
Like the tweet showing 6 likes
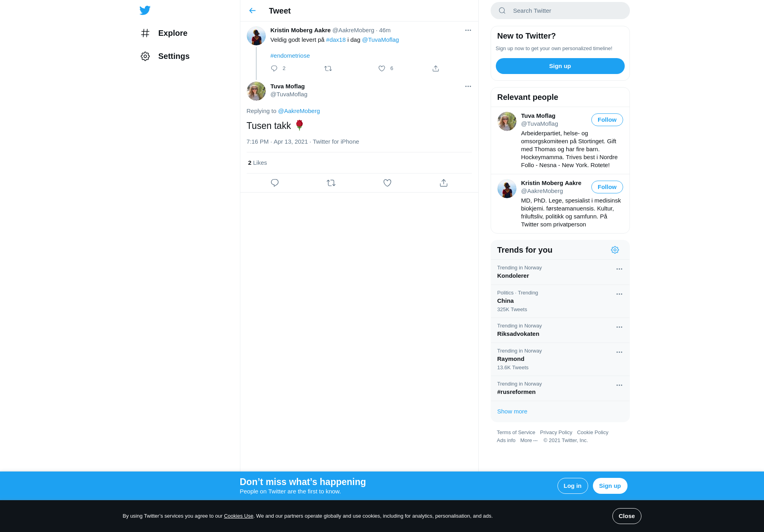click(x=382, y=68)
